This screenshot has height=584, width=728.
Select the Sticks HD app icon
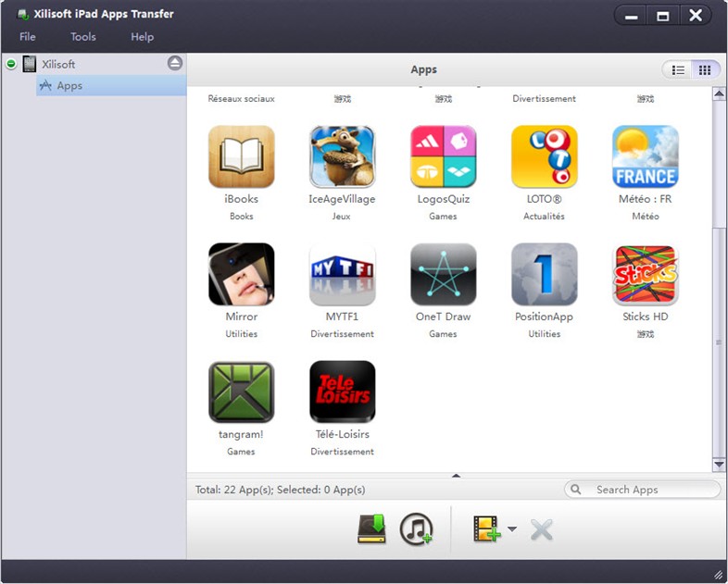[x=645, y=275]
